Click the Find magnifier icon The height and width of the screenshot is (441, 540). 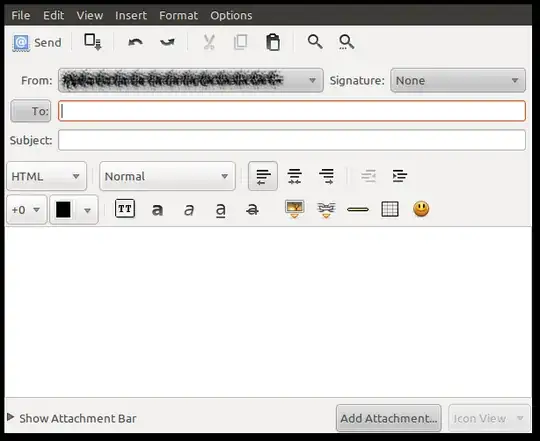[315, 42]
